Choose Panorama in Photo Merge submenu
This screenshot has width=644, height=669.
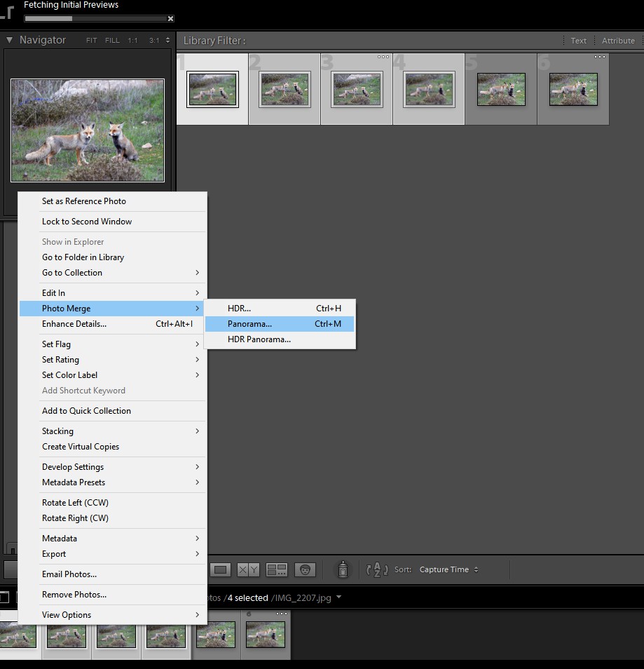tap(280, 324)
